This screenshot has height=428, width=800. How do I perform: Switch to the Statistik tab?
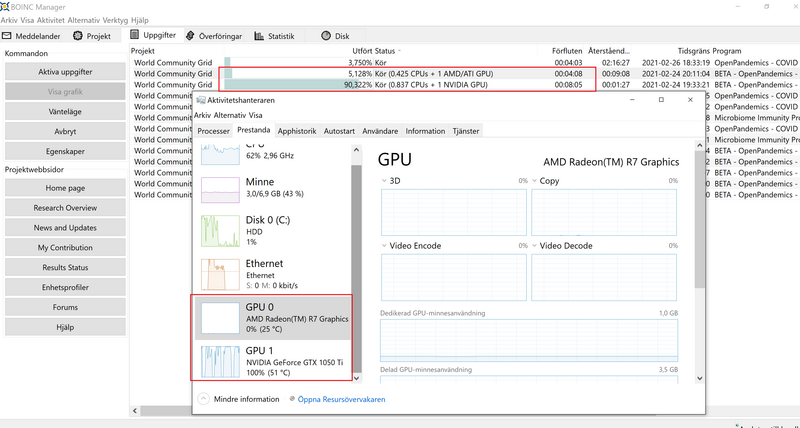275,36
